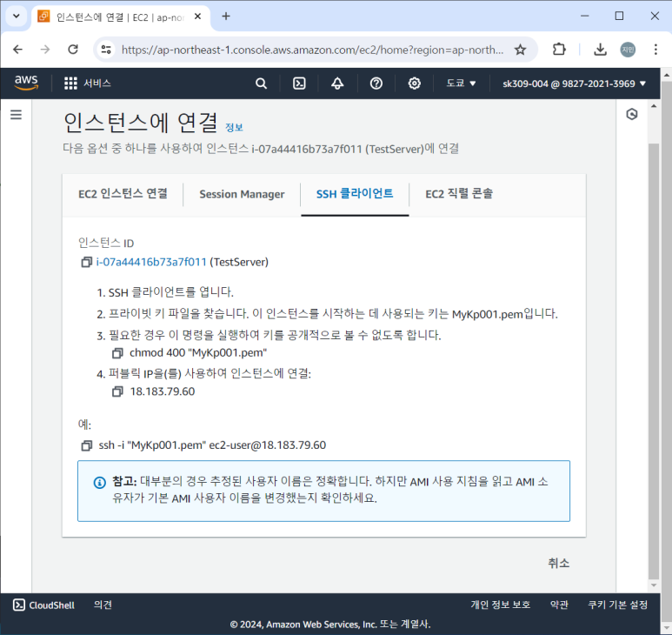Select the SSH 클라이언트 tab
The height and width of the screenshot is (635, 672).
(355, 194)
